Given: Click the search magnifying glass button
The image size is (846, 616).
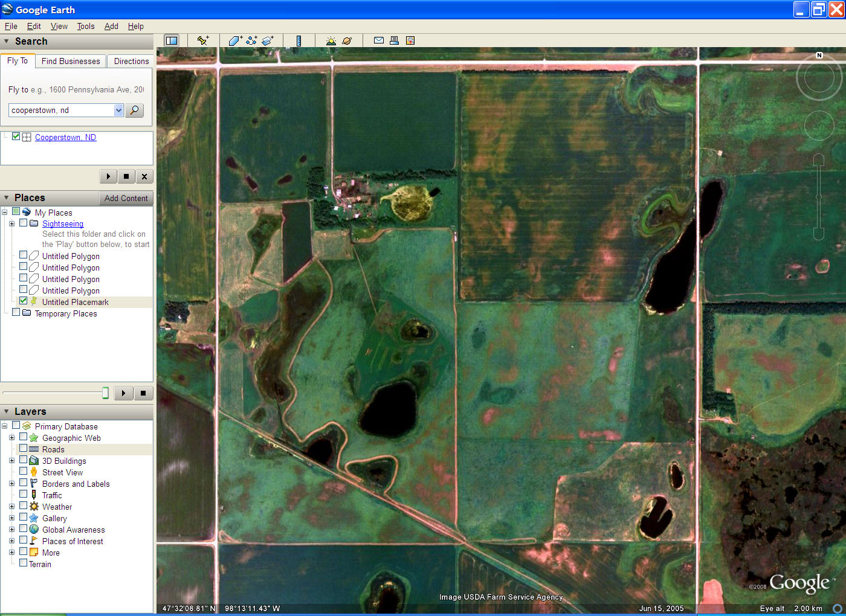Looking at the screenshot, I should pyautogui.click(x=134, y=110).
